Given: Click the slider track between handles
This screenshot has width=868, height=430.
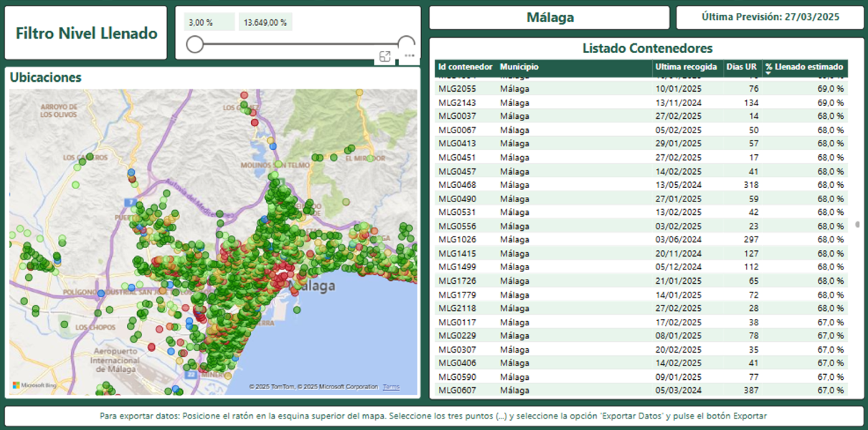Looking at the screenshot, I should [301, 44].
